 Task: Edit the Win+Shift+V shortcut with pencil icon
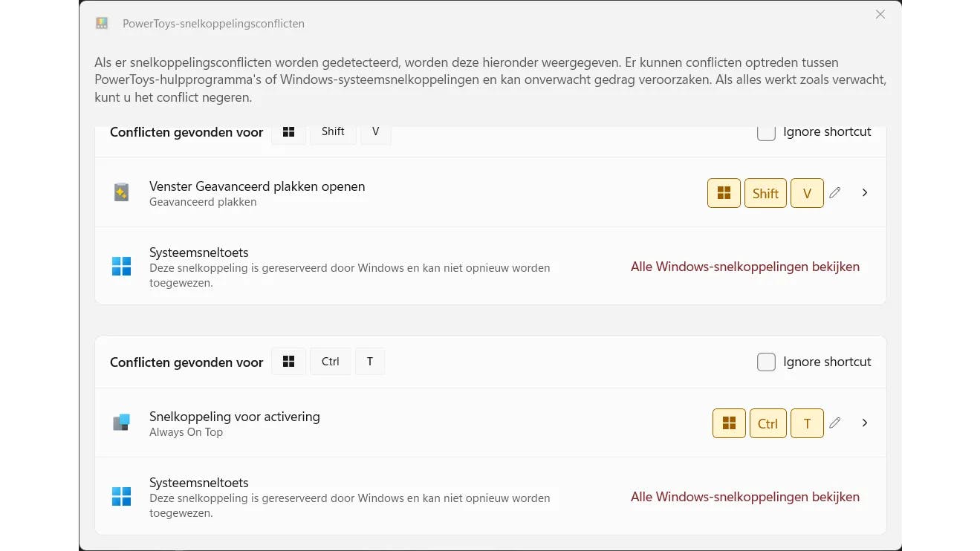pyautogui.click(x=835, y=192)
